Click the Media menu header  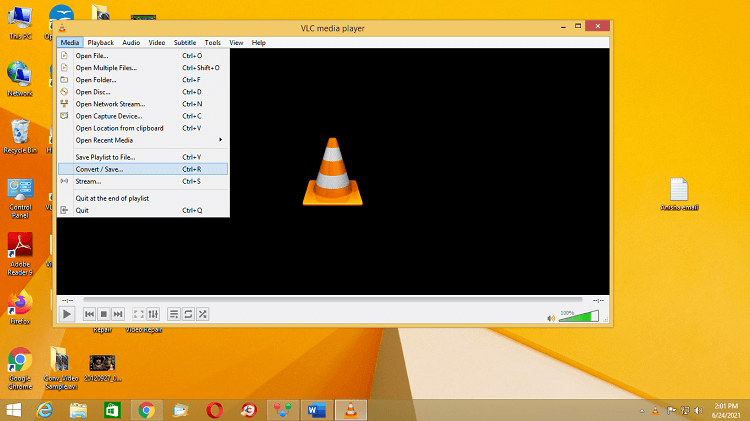click(x=70, y=43)
